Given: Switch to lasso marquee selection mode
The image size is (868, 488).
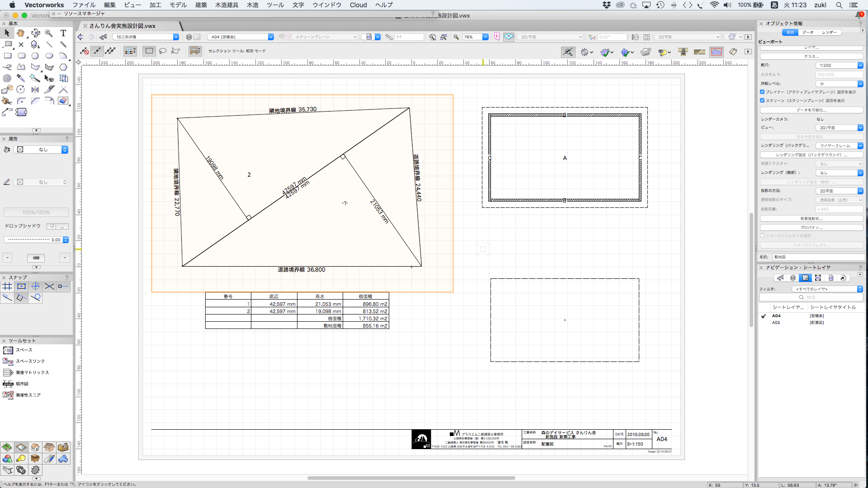Looking at the screenshot, I should (x=163, y=51).
